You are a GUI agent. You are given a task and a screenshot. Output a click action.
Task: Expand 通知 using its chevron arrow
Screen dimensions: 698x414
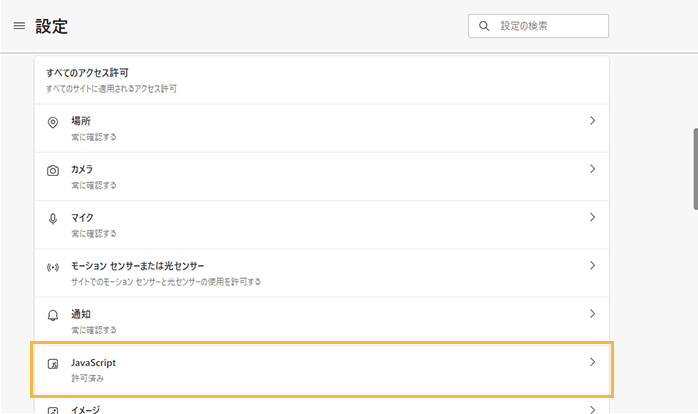(x=592, y=314)
